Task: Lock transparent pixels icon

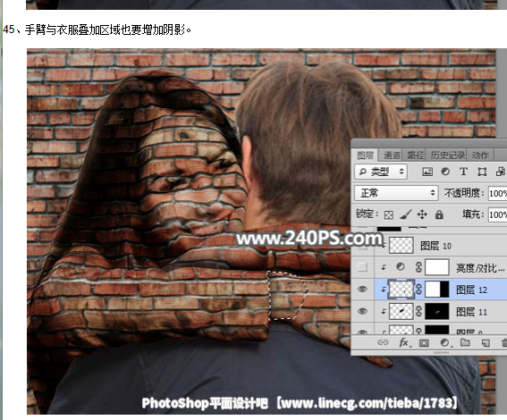Action: [x=389, y=214]
